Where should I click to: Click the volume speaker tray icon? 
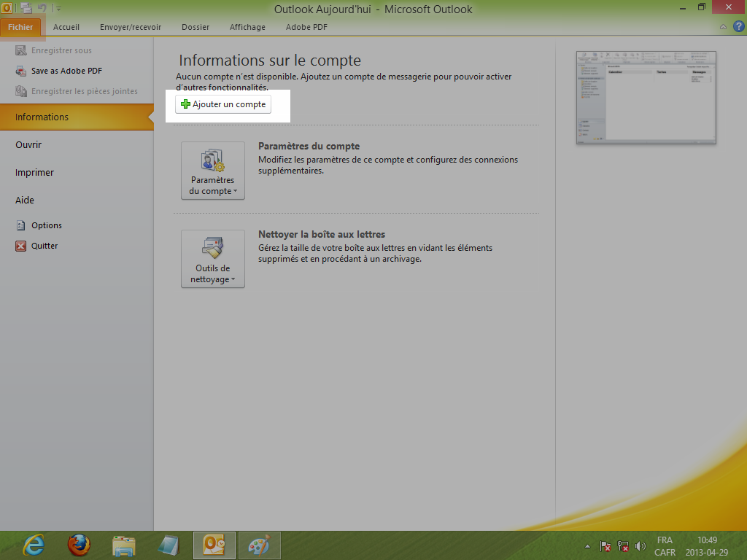[x=640, y=546]
